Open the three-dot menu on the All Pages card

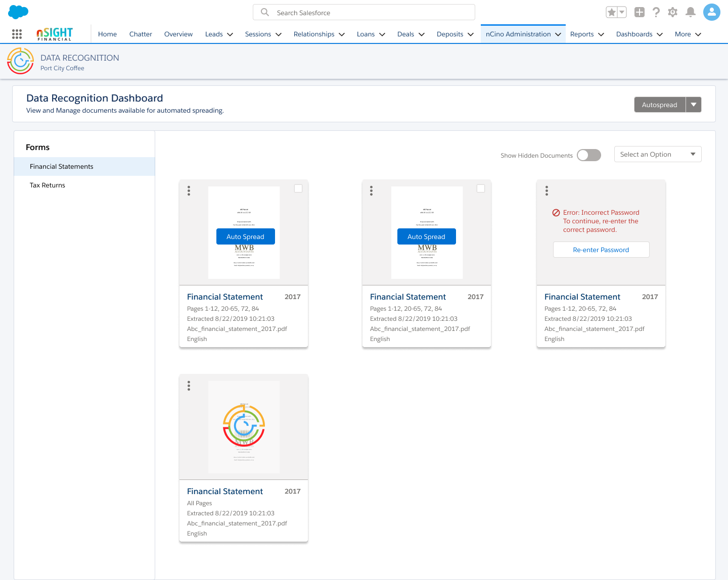189,385
